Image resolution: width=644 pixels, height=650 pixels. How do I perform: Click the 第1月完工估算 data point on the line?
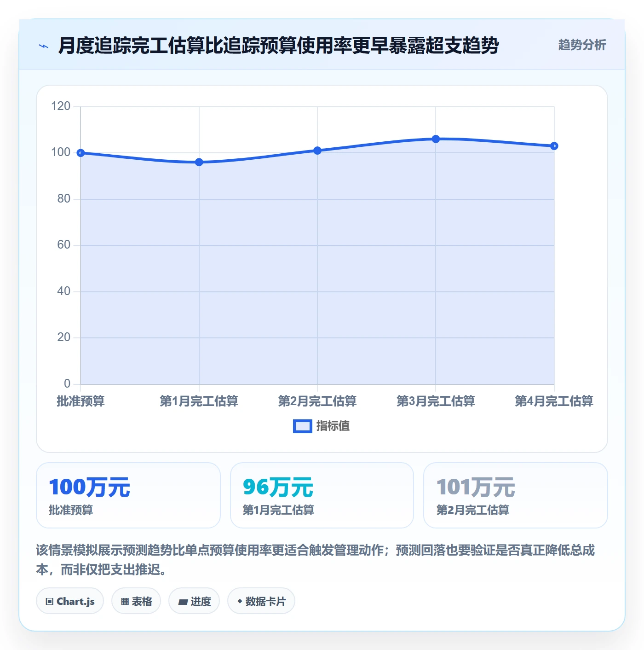pyautogui.click(x=199, y=162)
